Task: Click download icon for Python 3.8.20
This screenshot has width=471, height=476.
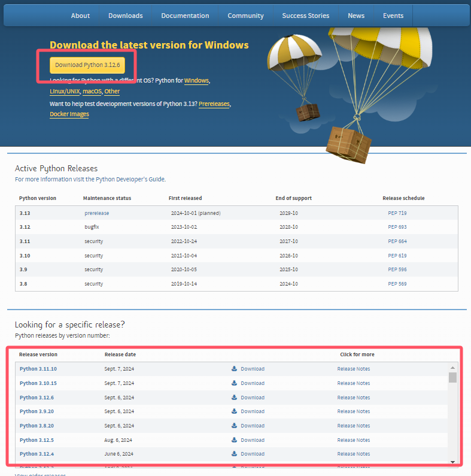Action: pyautogui.click(x=234, y=425)
